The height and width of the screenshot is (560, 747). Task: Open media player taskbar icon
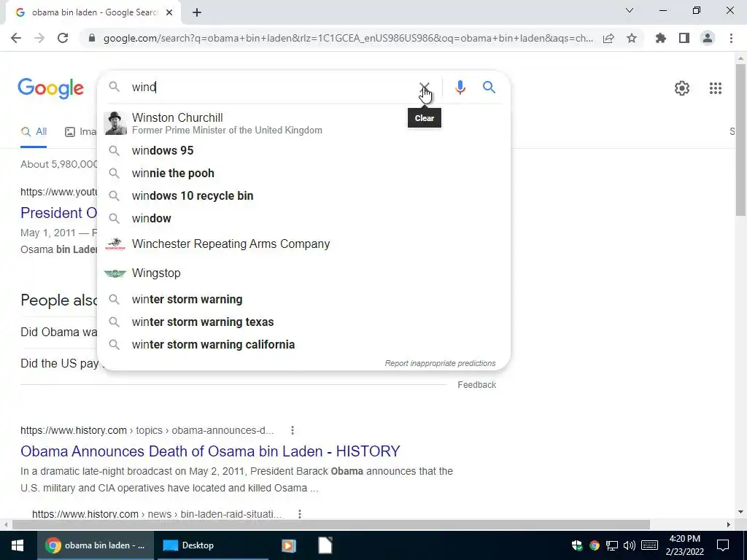tap(288, 545)
